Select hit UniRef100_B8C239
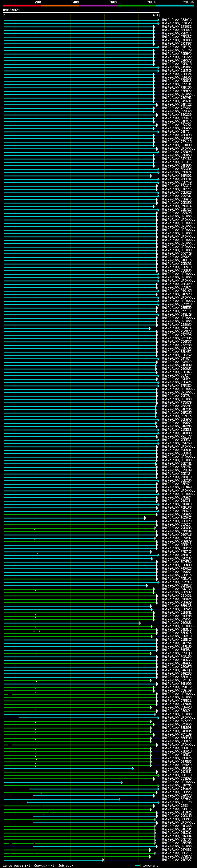197x868 pixels. click(176, 115)
